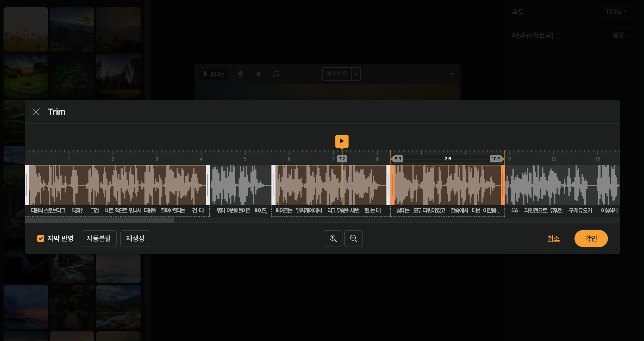The width and height of the screenshot is (644, 341).
Task: Click the 재생성 button
Action: (x=135, y=238)
